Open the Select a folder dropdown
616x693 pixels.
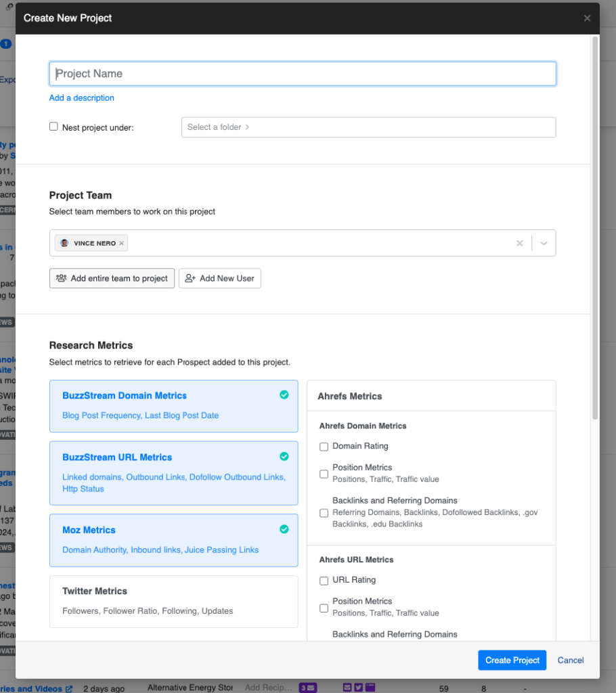point(368,127)
